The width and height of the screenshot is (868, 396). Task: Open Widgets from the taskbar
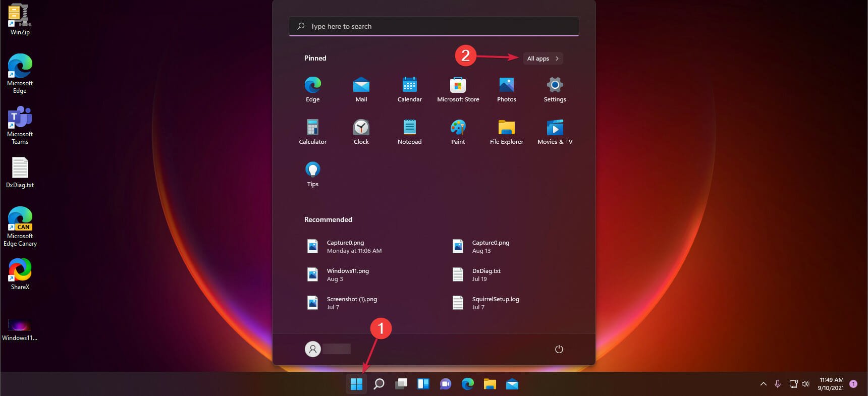tap(423, 384)
